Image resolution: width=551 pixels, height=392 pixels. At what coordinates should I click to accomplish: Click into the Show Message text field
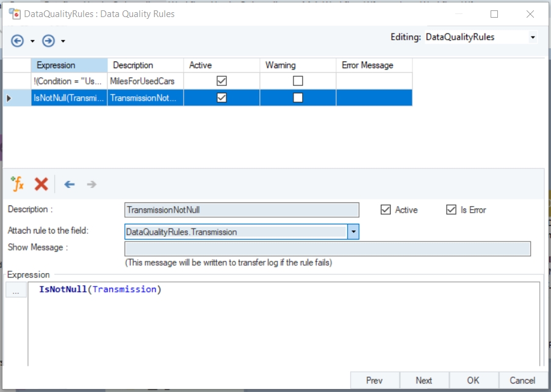(x=327, y=249)
